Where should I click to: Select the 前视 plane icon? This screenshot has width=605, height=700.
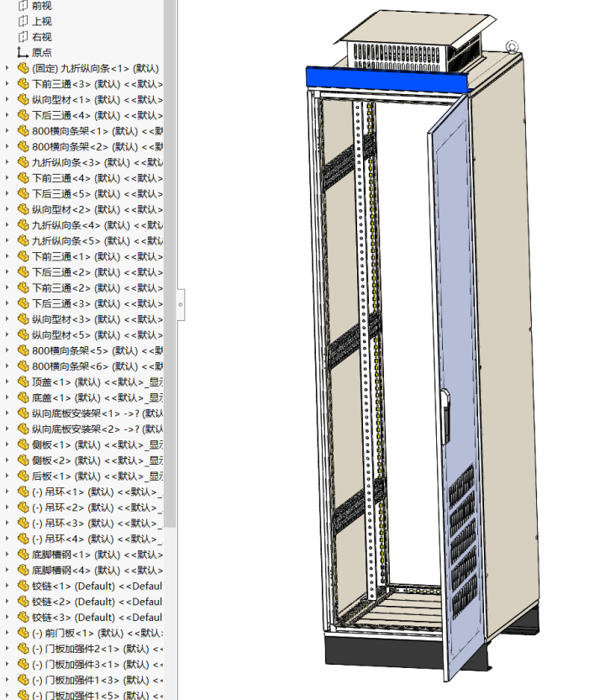point(24,6)
